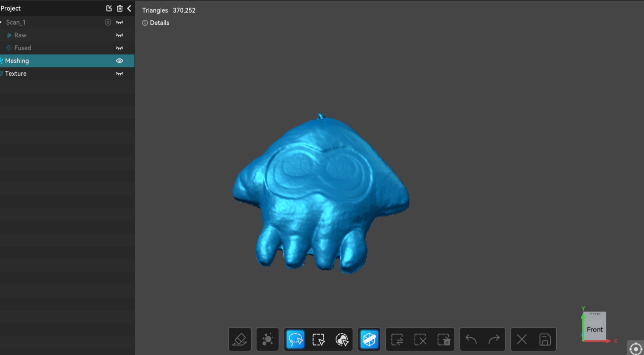Undo the last edit
Viewport: 644px width, 355px height.
471,339
